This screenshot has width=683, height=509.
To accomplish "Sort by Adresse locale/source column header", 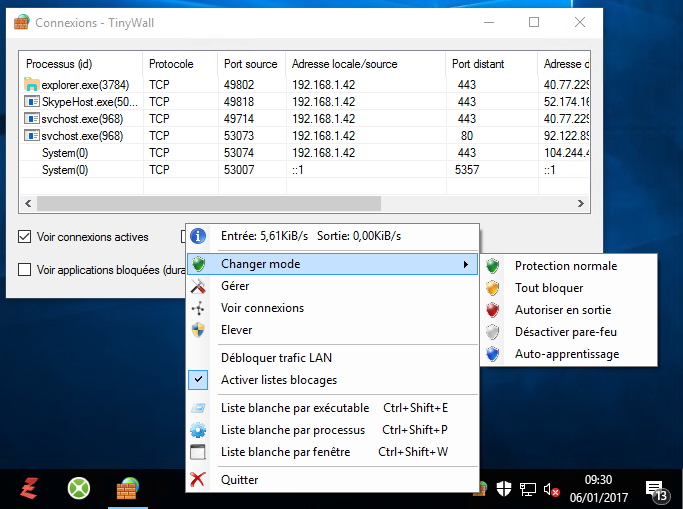I will point(366,64).
